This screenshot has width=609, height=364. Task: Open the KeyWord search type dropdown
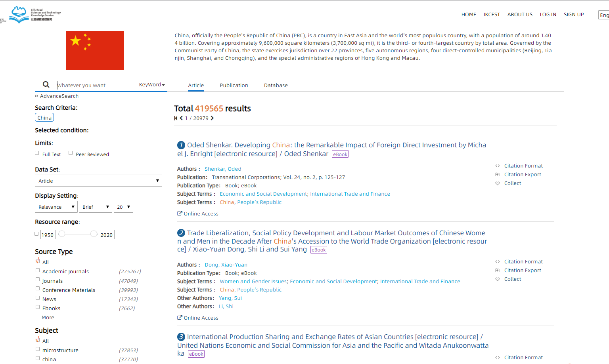click(x=152, y=85)
